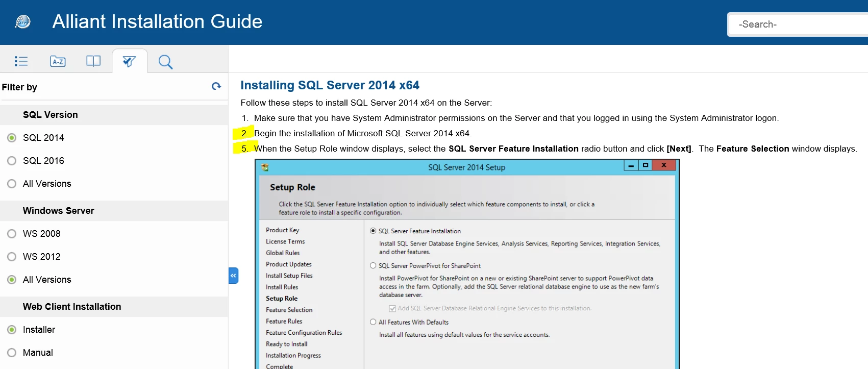Select the Installer radio button
The width and height of the screenshot is (868, 369).
click(12, 330)
